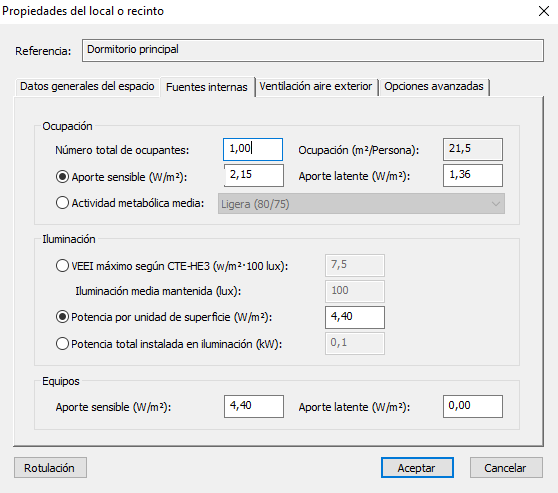The image size is (558, 493).
Task: Focus the Número total de ocupantes field
Action: point(253,150)
